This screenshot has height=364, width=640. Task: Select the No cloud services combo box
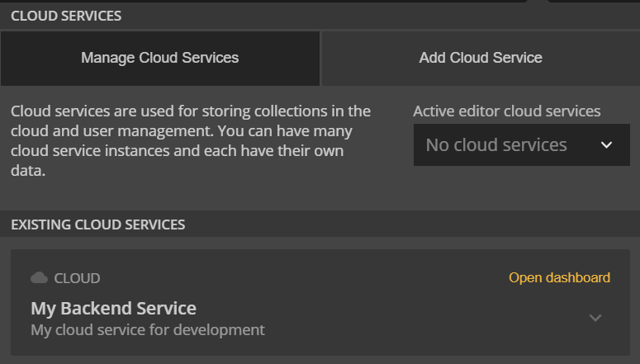pyautogui.click(x=522, y=145)
